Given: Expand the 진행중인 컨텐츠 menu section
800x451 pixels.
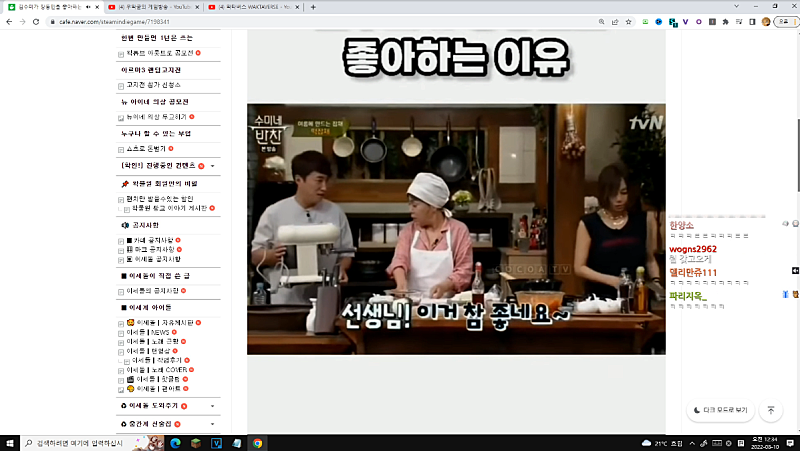Looking at the screenshot, I should click(213, 166).
